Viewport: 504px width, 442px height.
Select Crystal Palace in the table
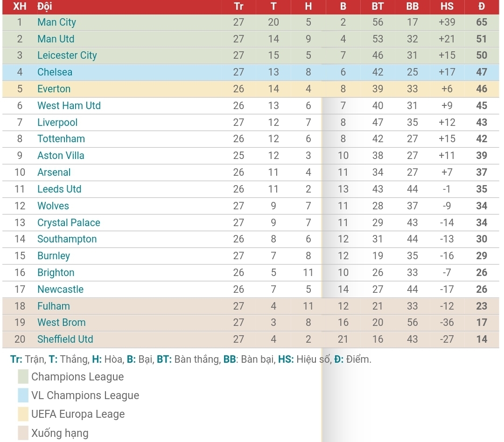point(69,223)
